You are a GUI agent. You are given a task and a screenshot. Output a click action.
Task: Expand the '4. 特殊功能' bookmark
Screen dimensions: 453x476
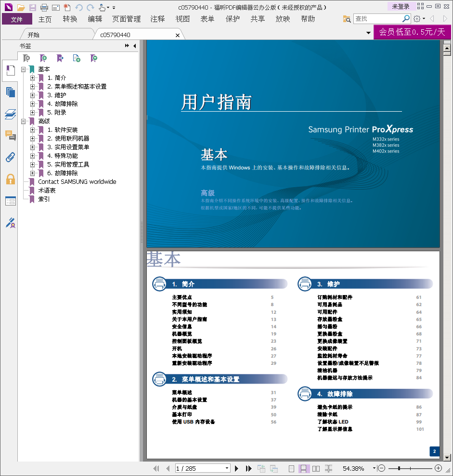coord(32,156)
